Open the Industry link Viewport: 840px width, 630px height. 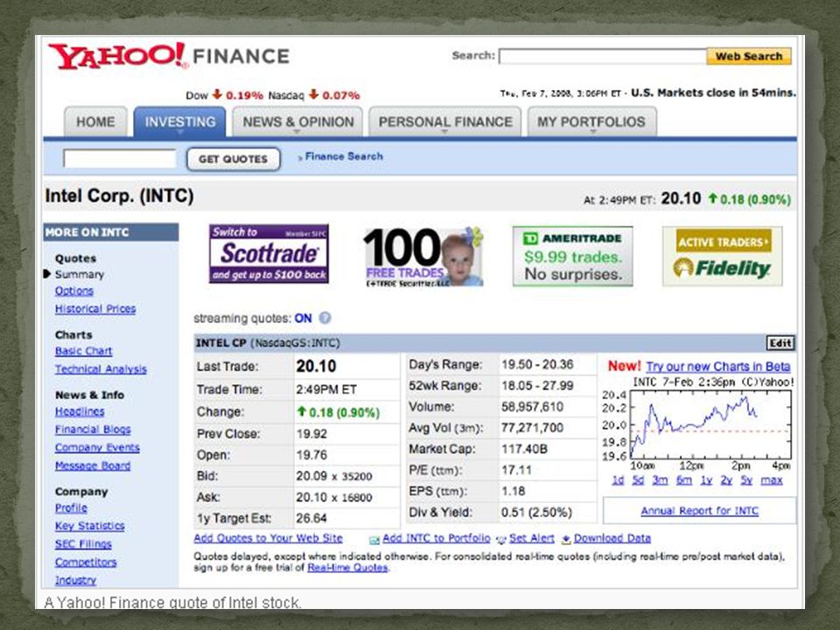[75, 580]
